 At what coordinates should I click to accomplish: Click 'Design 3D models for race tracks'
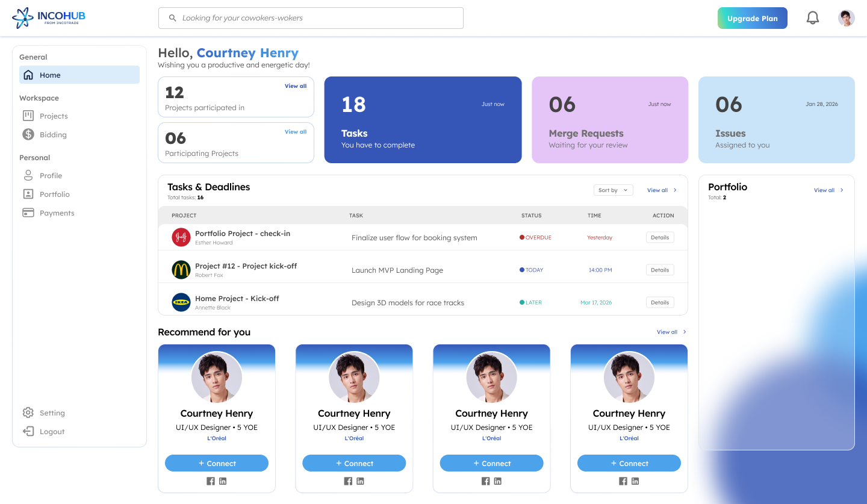(x=408, y=303)
